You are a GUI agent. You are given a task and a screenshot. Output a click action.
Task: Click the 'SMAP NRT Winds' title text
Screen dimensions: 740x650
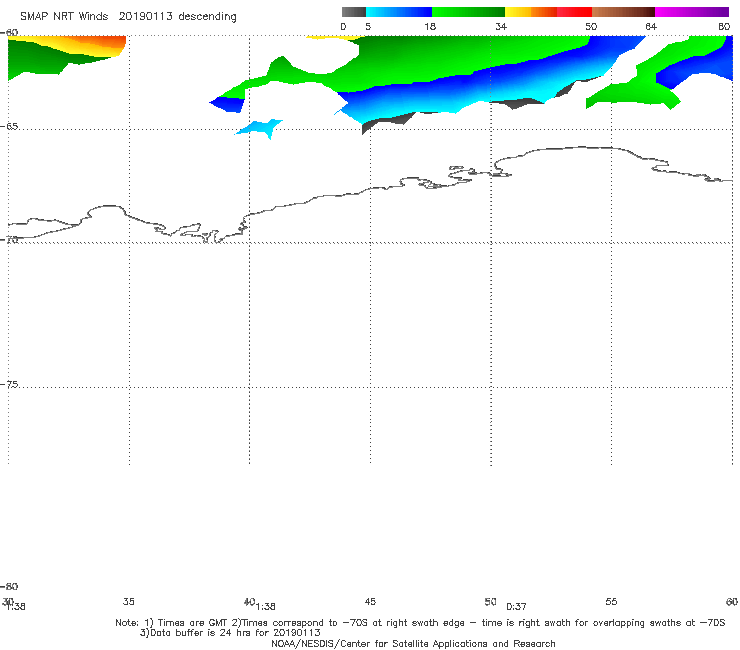(64, 16)
